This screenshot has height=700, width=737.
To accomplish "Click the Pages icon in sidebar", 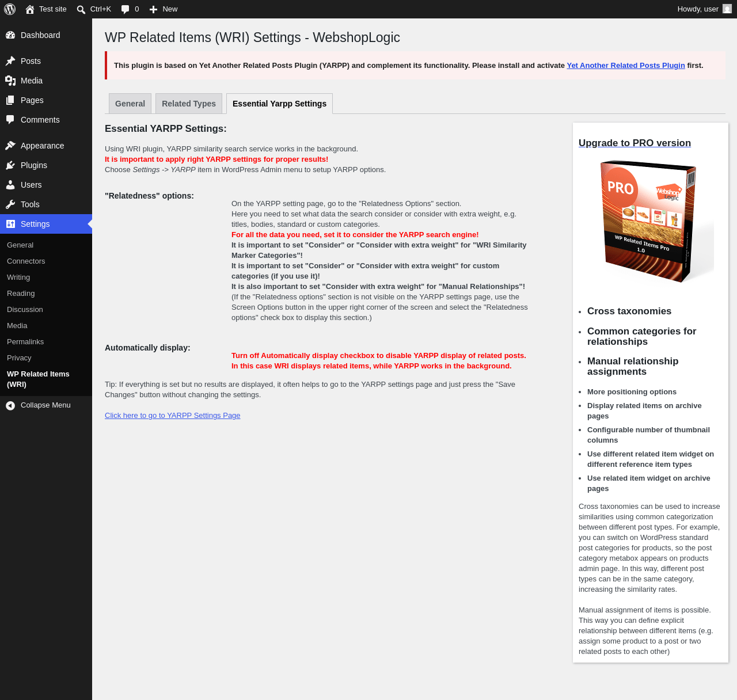I will coord(10,100).
